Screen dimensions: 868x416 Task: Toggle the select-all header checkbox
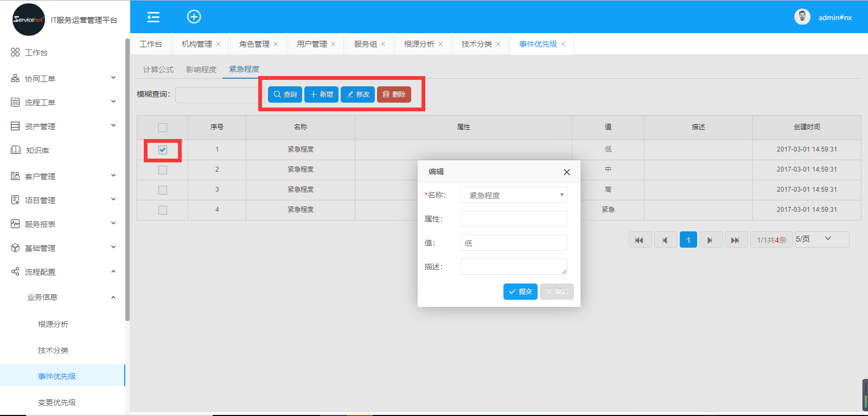pyautogui.click(x=163, y=128)
